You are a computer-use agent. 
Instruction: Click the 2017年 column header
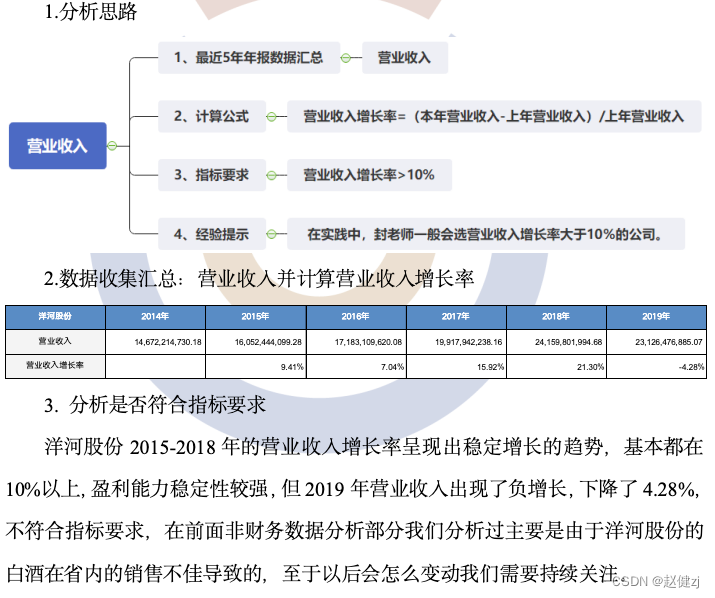click(x=456, y=317)
